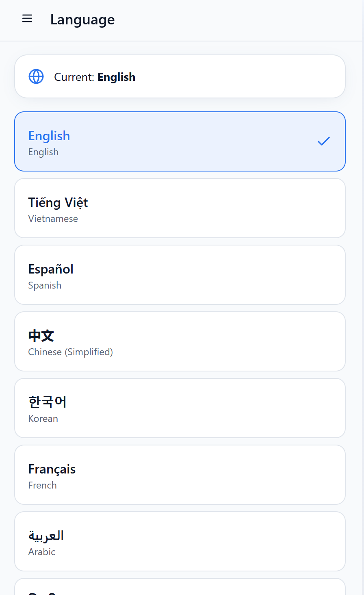Select Français from the language list
The image size is (364, 595).
180,475
